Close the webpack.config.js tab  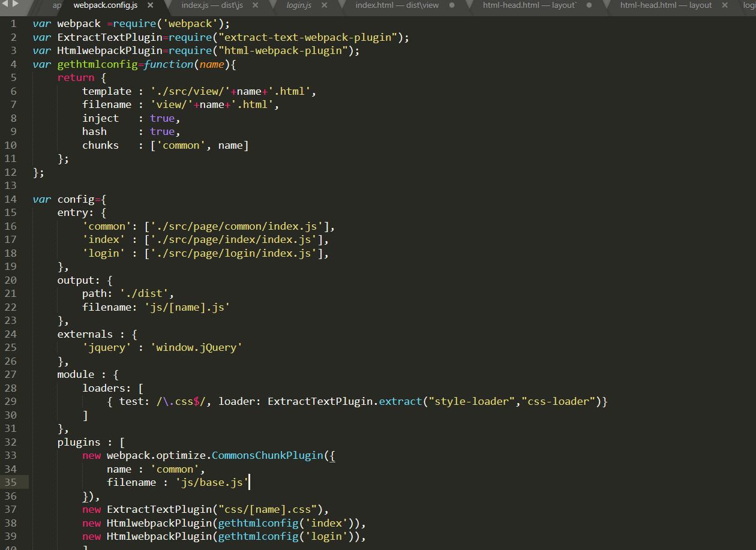(150, 5)
